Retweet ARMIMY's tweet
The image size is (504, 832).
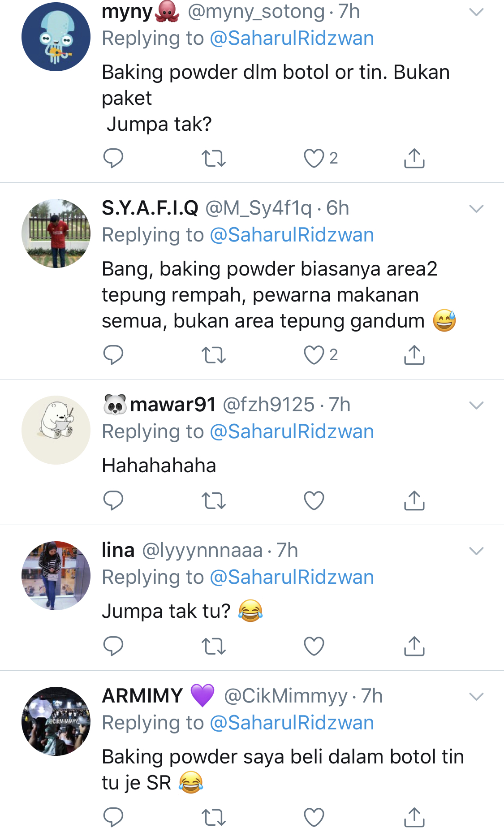tap(214, 818)
